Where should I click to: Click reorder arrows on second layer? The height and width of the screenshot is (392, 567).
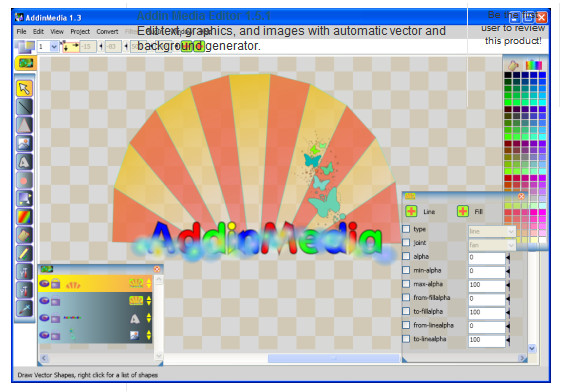click(149, 301)
